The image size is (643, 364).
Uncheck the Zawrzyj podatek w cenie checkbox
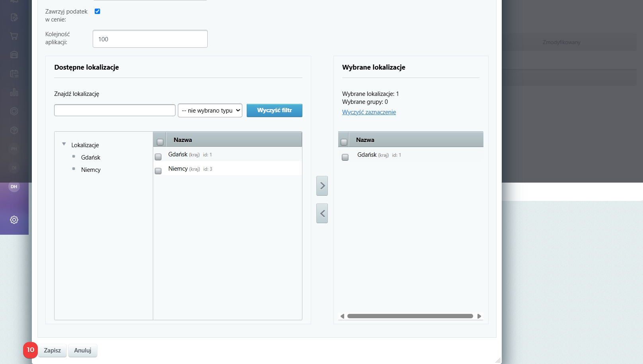click(x=97, y=11)
